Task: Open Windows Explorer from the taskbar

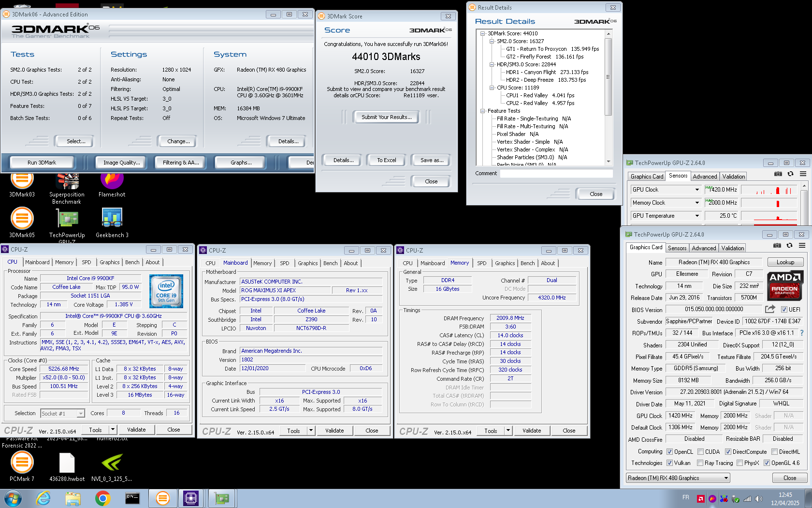Action: coord(73,498)
